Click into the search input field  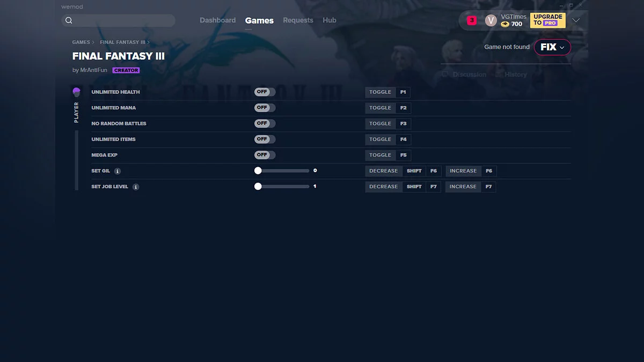(x=123, y=20)
